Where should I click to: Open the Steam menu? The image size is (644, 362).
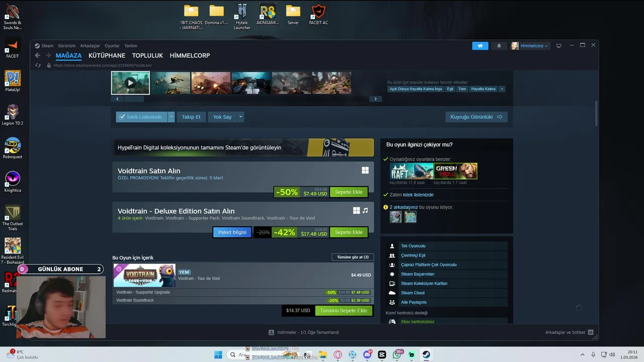click(x=47, y=46)
